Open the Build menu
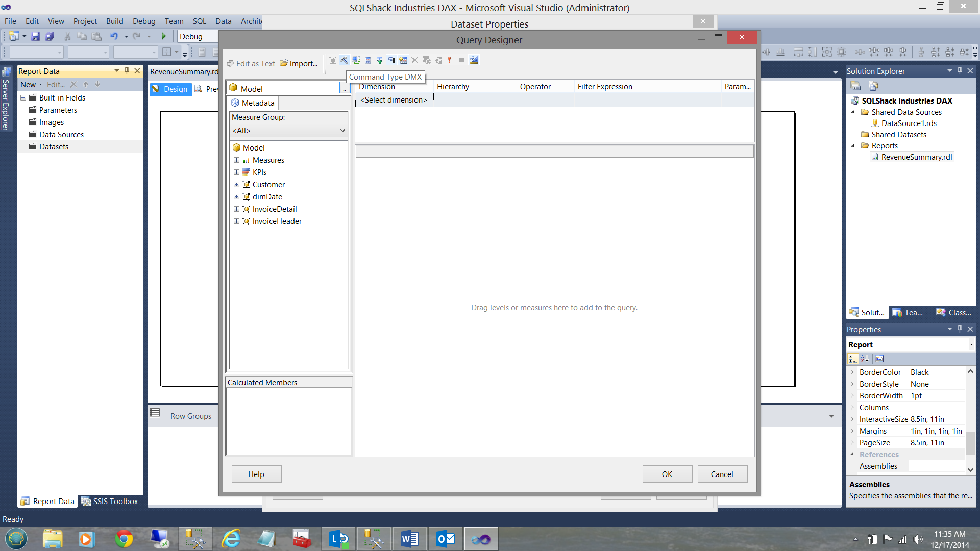This screenshot has width=980, height=551. click(x=114, y=21)
